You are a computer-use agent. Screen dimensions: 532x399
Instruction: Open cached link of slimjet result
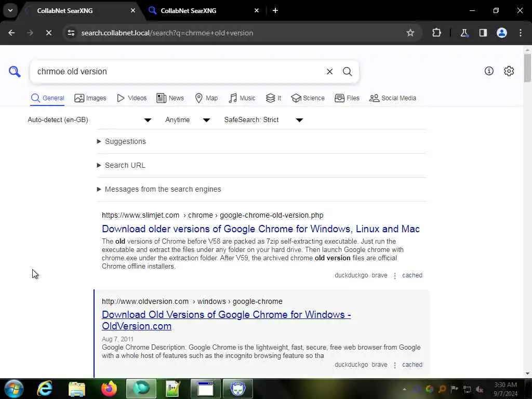pyautogui.click(x=412, y=275)
